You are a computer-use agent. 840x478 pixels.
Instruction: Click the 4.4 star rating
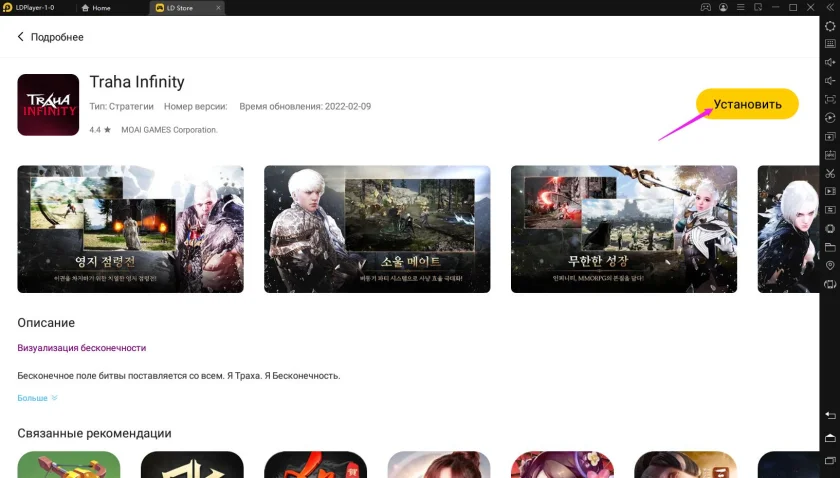(100, 130)
